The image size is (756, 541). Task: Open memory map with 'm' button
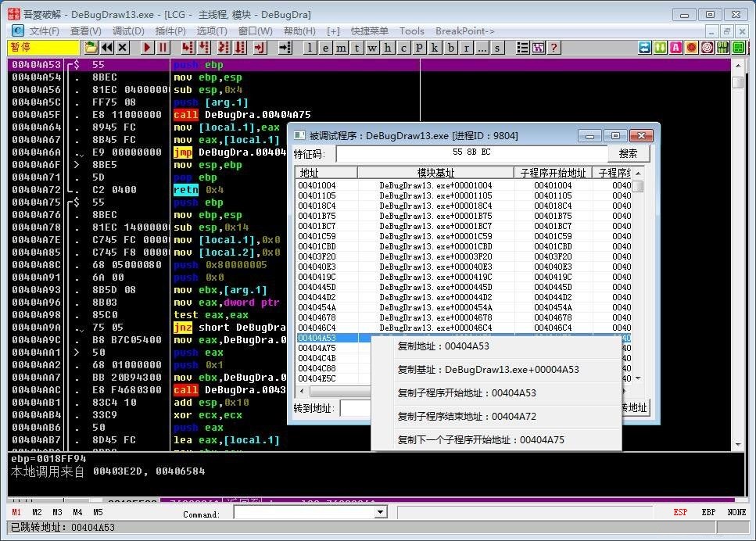tap(342, 47)
